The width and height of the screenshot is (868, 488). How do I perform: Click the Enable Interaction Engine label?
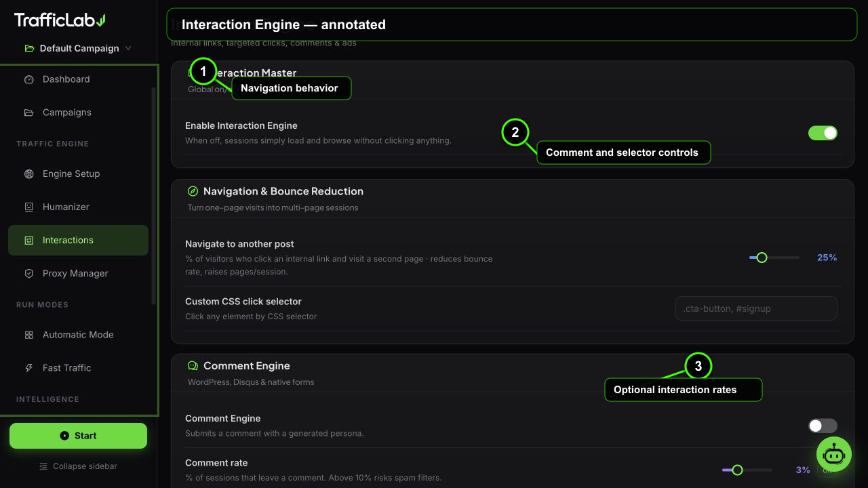point(241,126)
